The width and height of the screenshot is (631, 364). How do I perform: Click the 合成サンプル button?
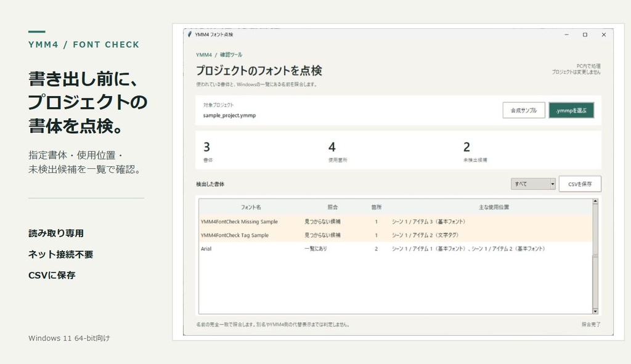click(x=524, y=110)
